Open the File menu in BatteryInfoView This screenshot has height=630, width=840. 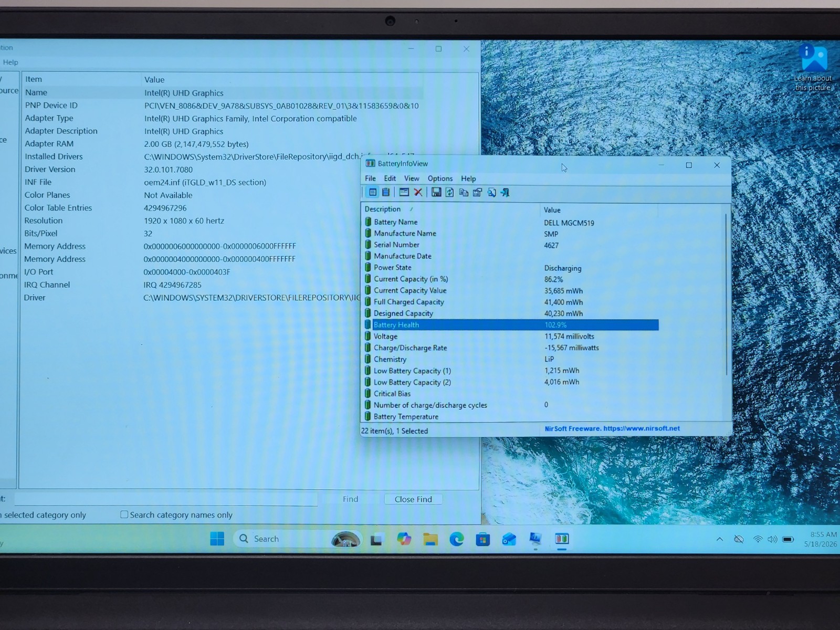[370, 178]
